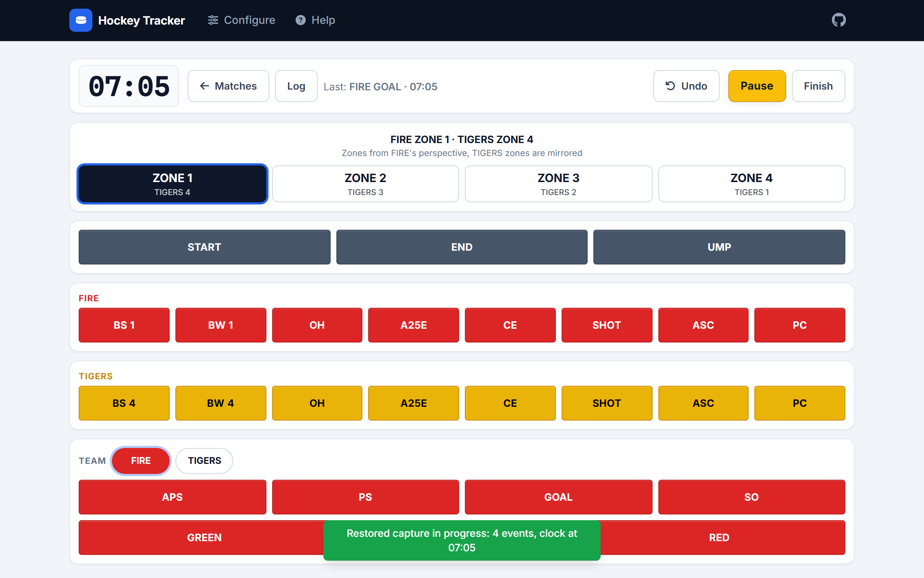Log FIRE BS 1 event
The height and width of the screenshot is (578, 924).
click(x=124, y=325)
